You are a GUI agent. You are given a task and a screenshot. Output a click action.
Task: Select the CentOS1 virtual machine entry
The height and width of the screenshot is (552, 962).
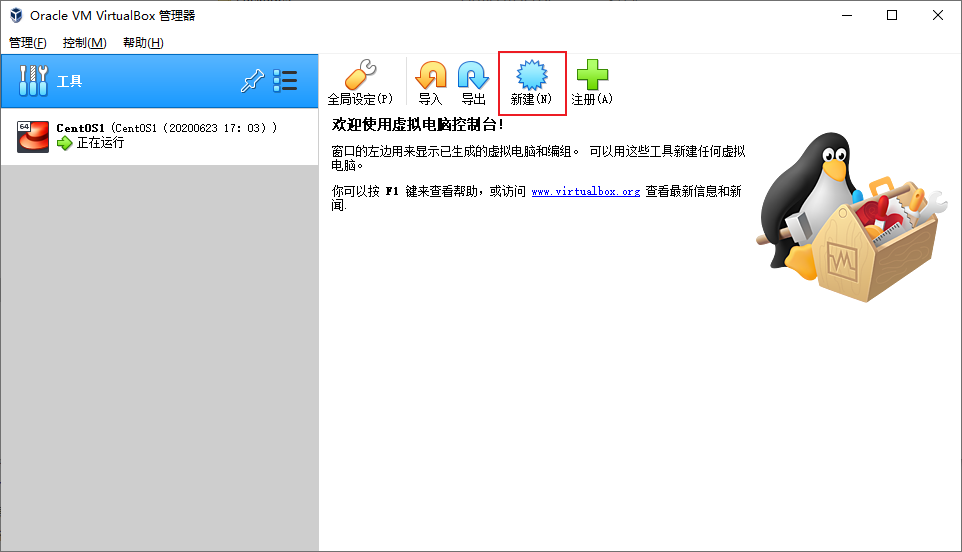(165, 136)
